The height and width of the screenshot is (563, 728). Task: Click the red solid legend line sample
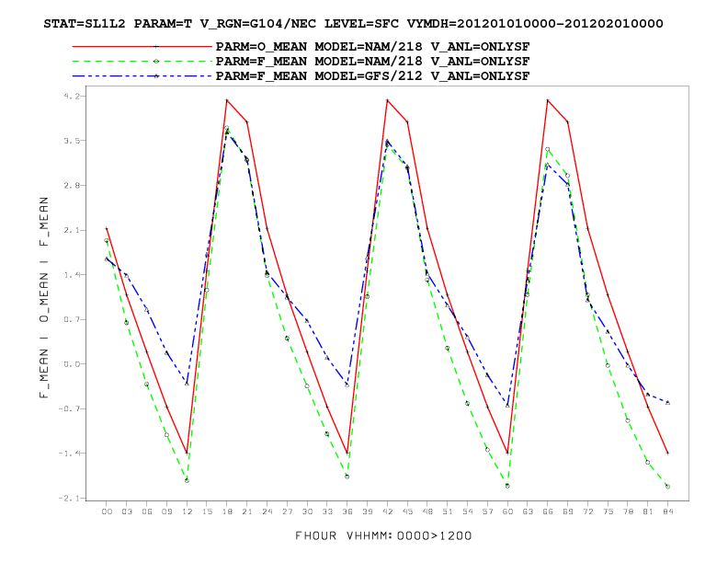point(142,47)
